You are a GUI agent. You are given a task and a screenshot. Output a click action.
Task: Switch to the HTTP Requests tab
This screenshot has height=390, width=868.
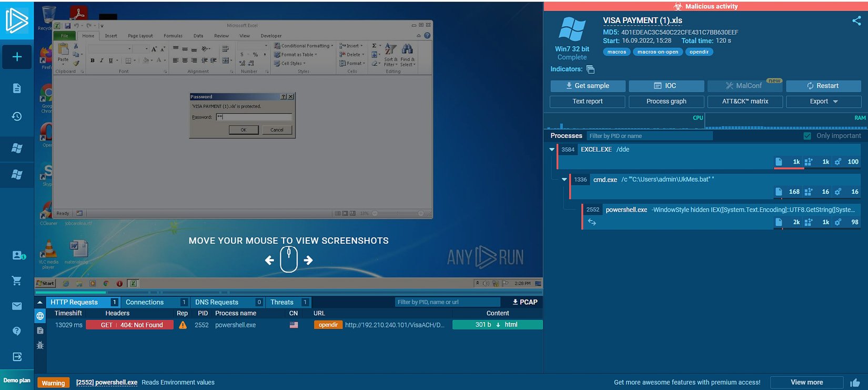pos(83,303)
